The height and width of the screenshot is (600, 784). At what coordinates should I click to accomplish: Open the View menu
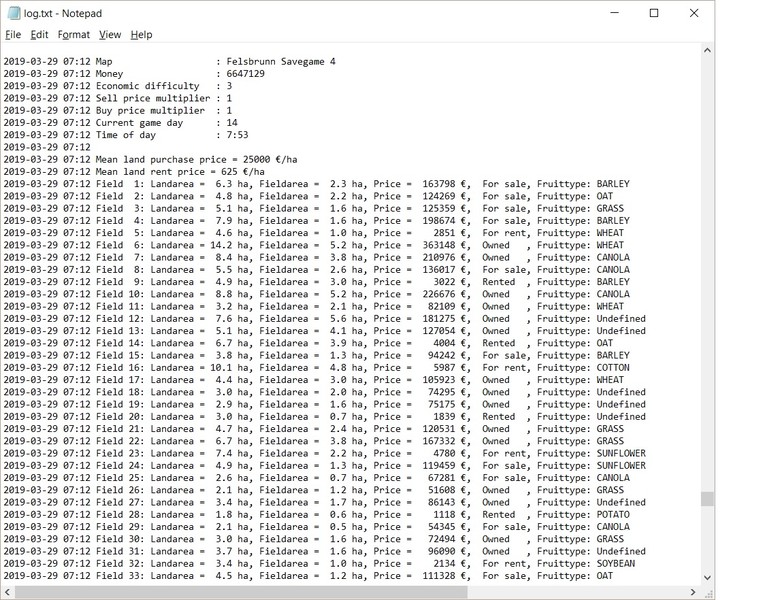[x=110, y=34]
